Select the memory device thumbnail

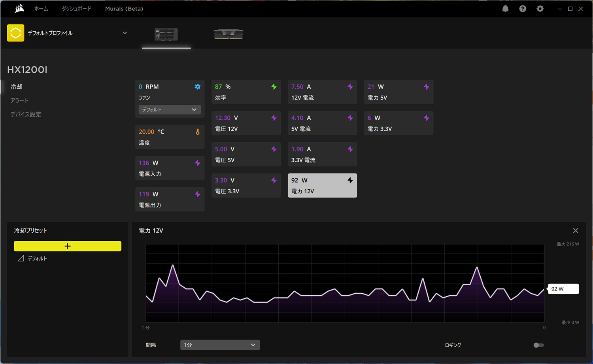[229, 34]
